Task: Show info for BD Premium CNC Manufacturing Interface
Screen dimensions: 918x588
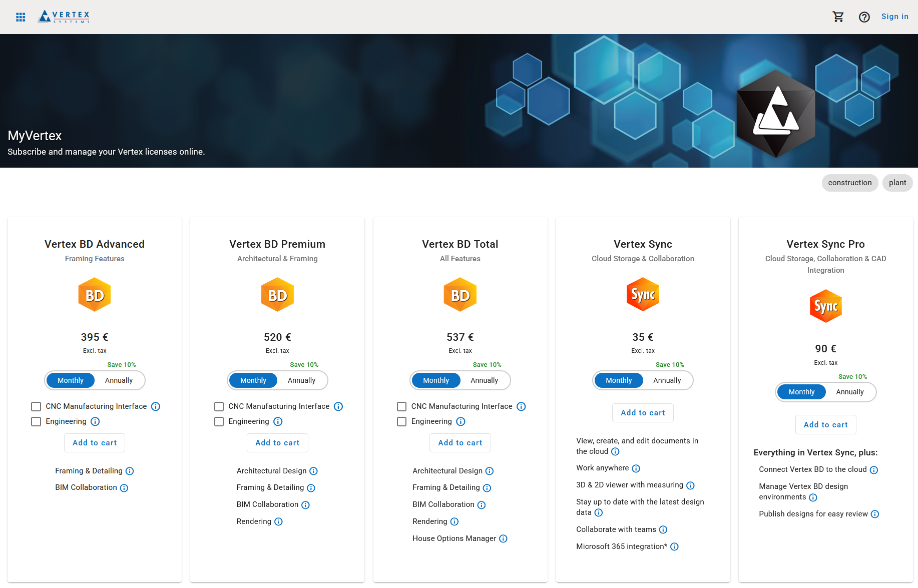Action: tap(338, 406)
